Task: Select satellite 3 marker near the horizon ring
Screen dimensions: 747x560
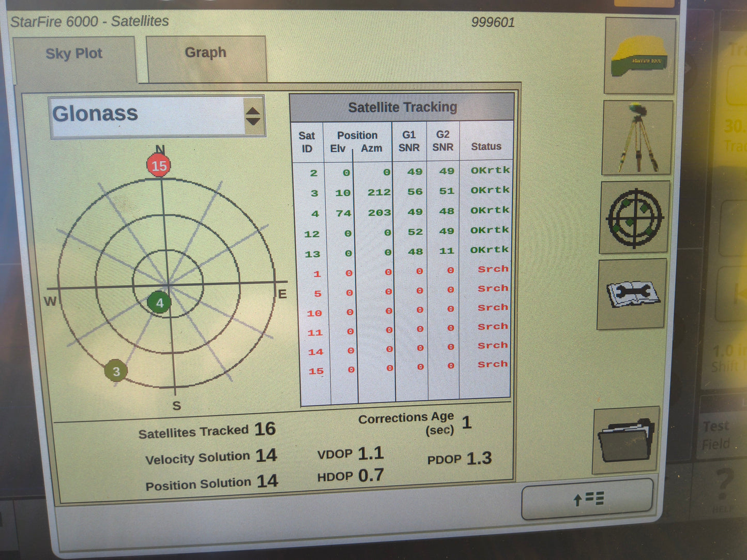Action: (116, 371)
